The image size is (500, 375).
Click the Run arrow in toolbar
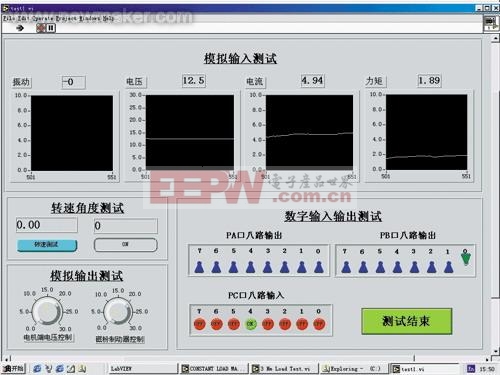tap(20, 28)
